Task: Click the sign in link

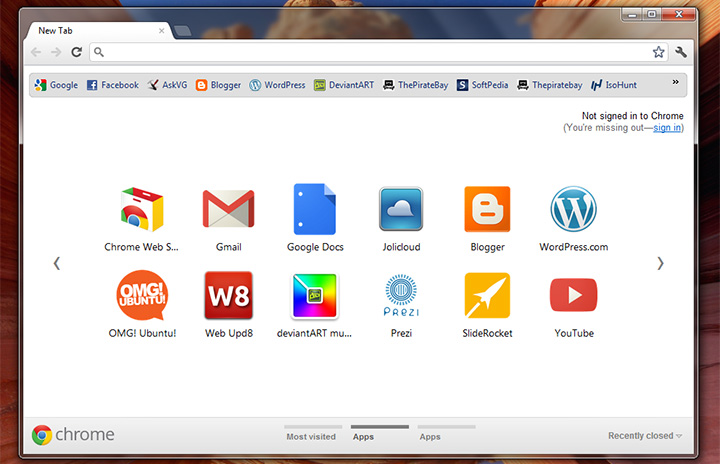Action: pyautogui.click(x=667, y=128)
